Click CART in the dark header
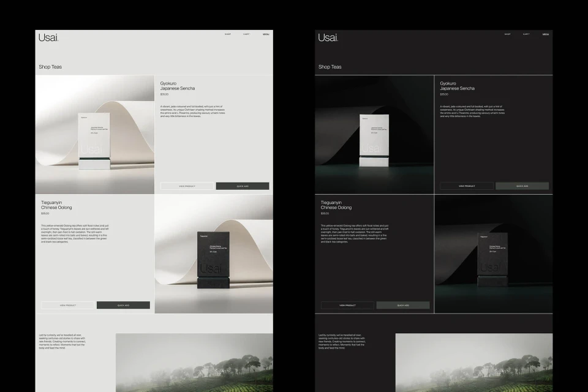588x392 pixels. [526, 35]
